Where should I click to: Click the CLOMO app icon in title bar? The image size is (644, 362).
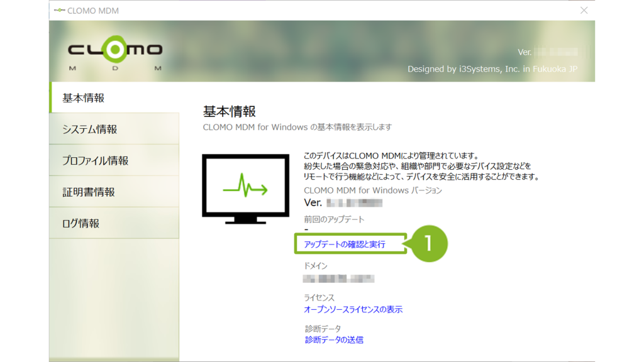coord(59,11)
